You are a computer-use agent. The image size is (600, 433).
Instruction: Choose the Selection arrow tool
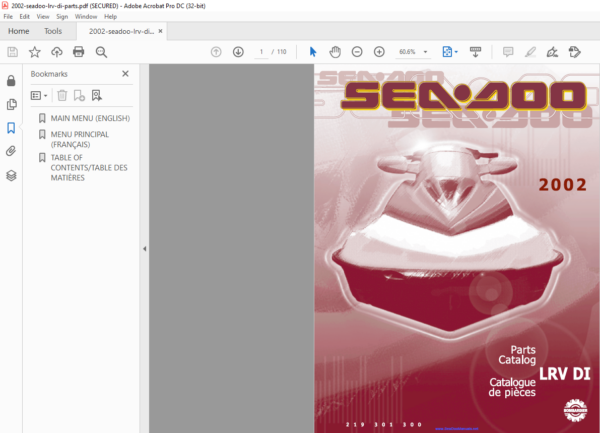313,52
